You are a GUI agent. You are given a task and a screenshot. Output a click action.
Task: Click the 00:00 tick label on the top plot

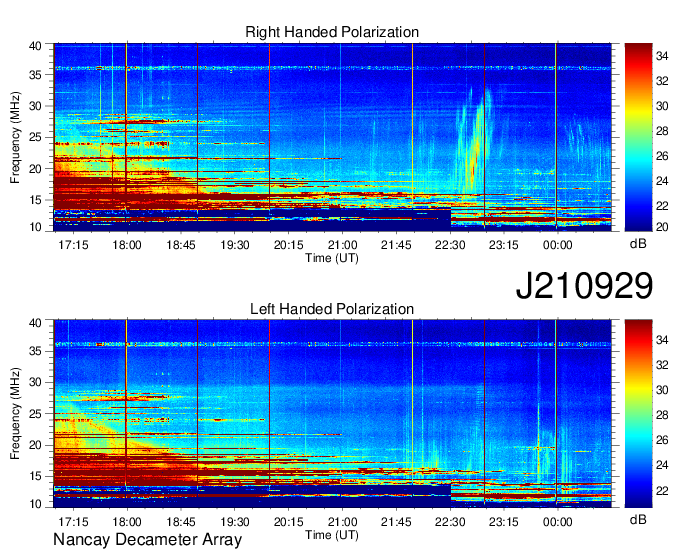tap(558, 245)
